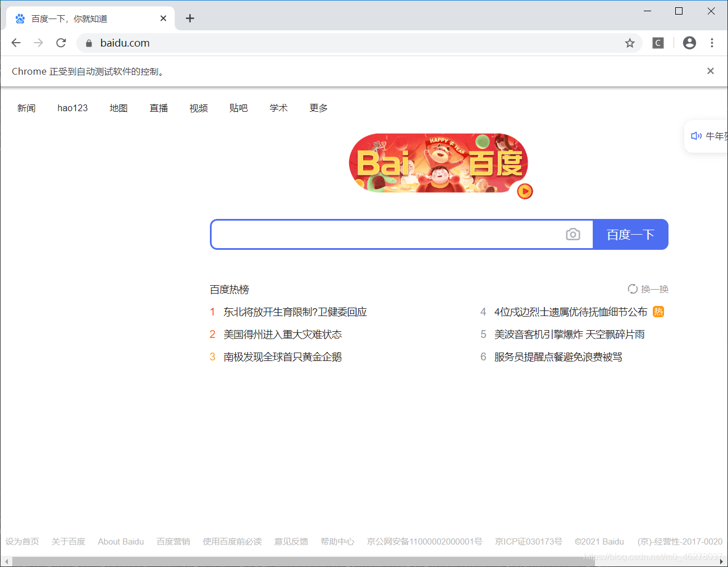
Task: Open 视频 navigation link
Action: pyautogui.click(x=199, y=108)
